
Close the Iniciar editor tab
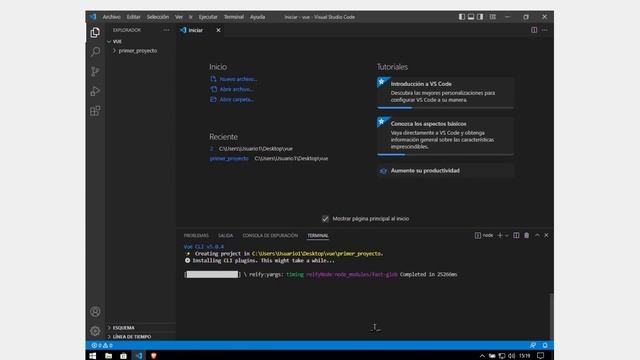click(x=218, y=30)
